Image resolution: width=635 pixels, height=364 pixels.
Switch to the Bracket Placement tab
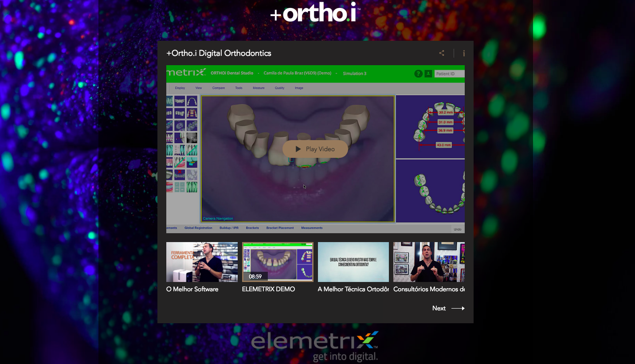click(280, 227)
